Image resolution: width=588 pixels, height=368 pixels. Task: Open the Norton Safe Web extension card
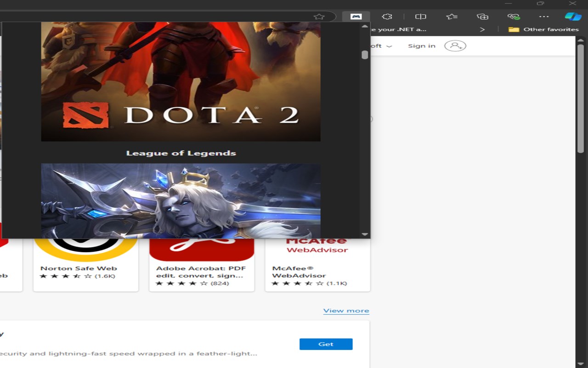click(86, 264)
